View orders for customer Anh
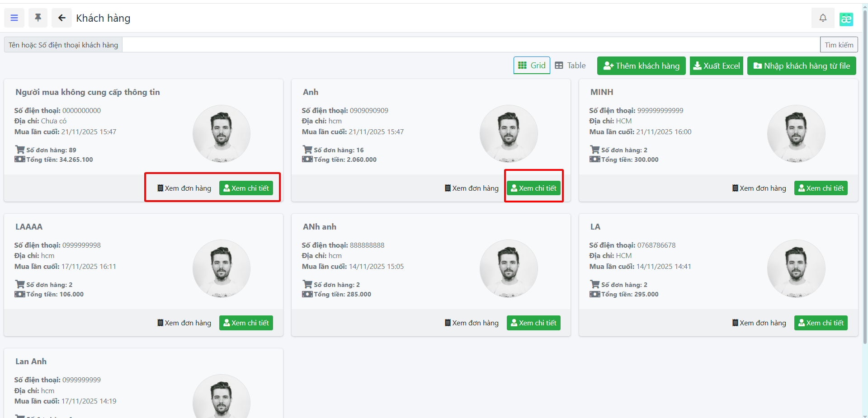The height and width of the screenshot is (418, 868). (x=472, y=188)
